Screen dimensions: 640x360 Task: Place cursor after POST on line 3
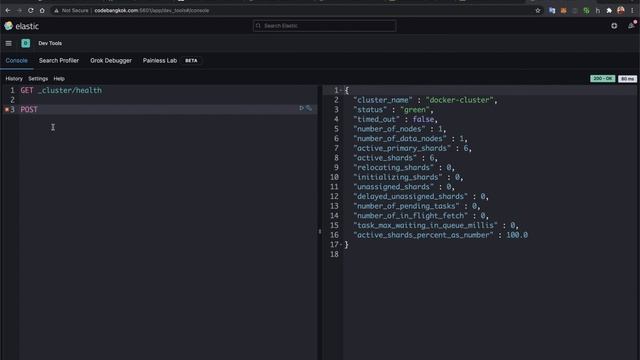38,109
